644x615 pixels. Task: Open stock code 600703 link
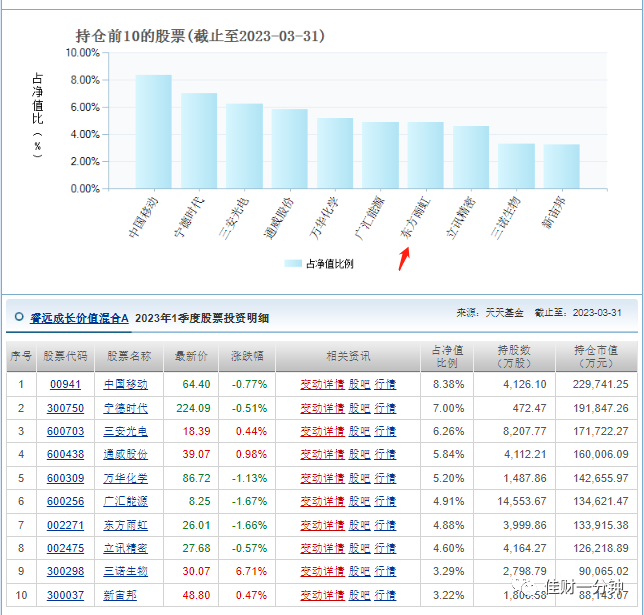pyautogui.click(x=65, y=431)
